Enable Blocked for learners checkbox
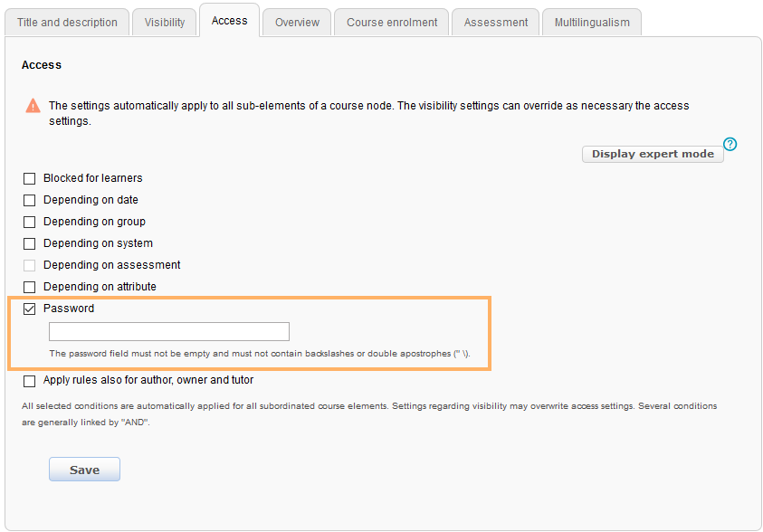763x532 pixels. click(x=29, y=178)
